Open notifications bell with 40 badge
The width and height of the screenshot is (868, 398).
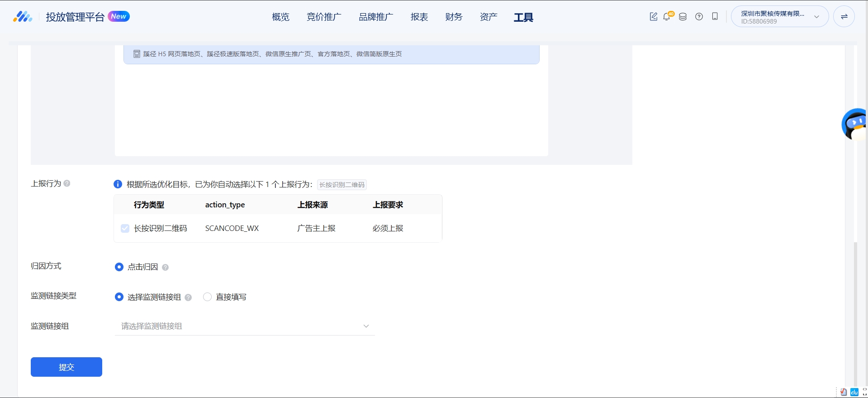tap(667, 17)
